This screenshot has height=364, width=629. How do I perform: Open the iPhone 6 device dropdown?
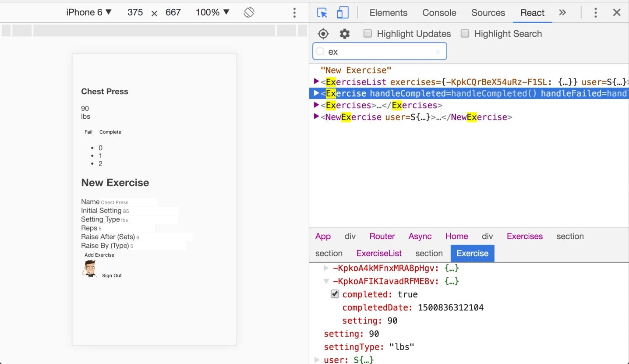[89, 12]
